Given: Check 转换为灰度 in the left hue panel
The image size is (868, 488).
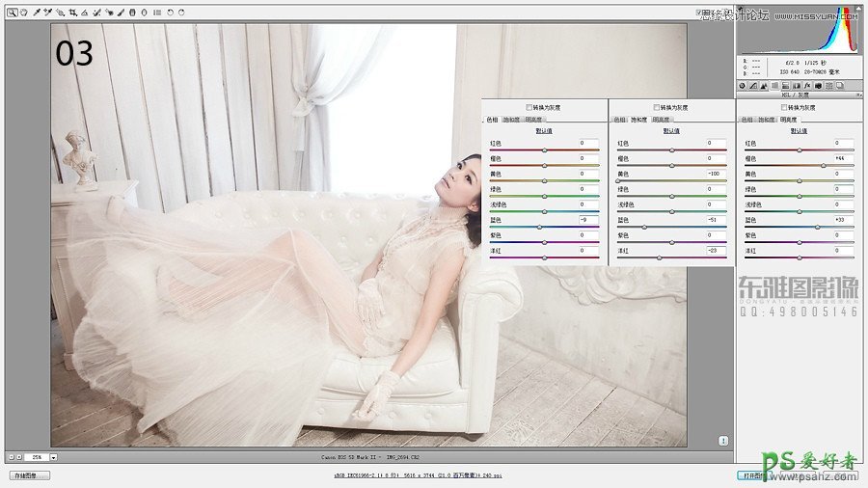Looking at the screenshot, I should pyautogui.click(x=529, y=107).
